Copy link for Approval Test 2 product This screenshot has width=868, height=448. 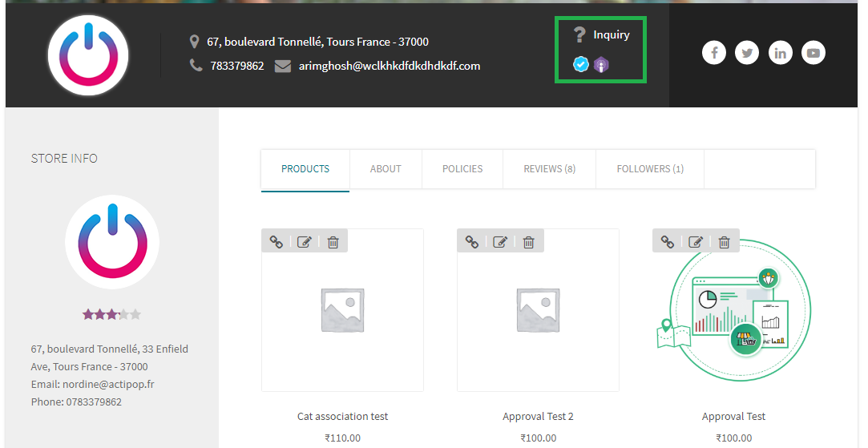point(471,242)
